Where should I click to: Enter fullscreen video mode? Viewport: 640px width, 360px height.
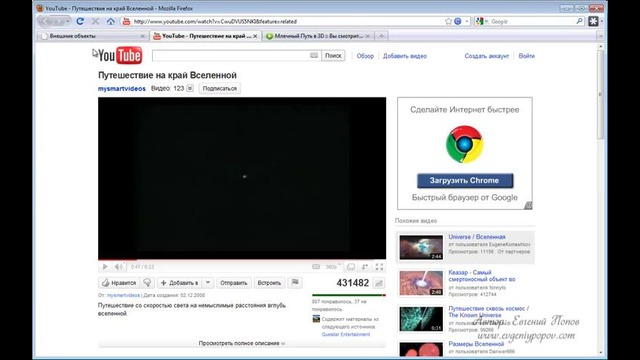[379, 267]
